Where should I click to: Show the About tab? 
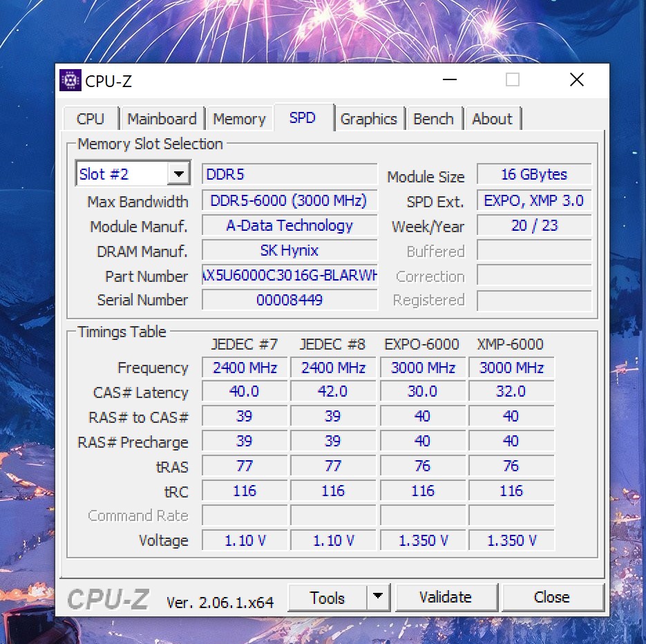click(492, 119)
